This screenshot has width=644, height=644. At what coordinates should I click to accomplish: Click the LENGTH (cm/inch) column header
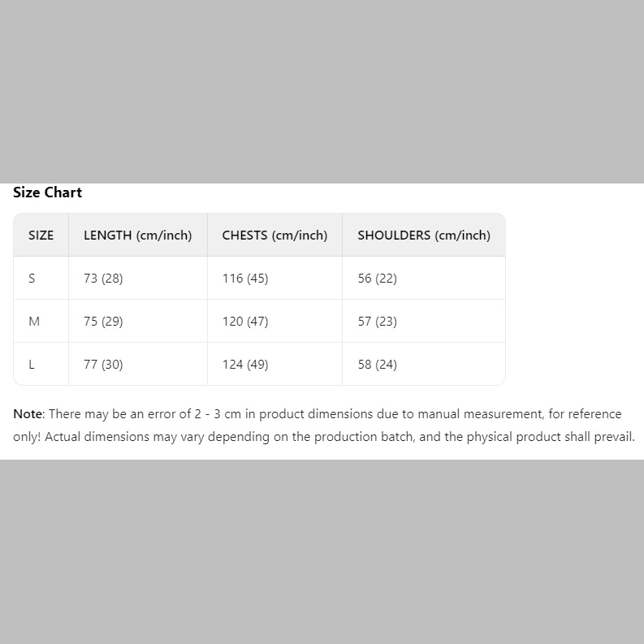137,236
